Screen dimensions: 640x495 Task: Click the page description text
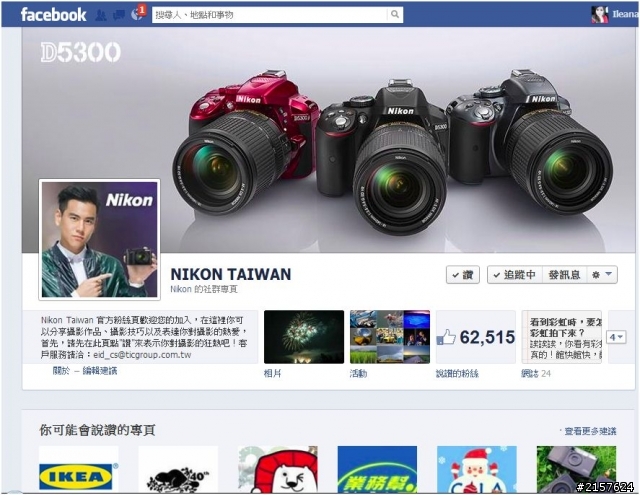(x=144, y=337)
